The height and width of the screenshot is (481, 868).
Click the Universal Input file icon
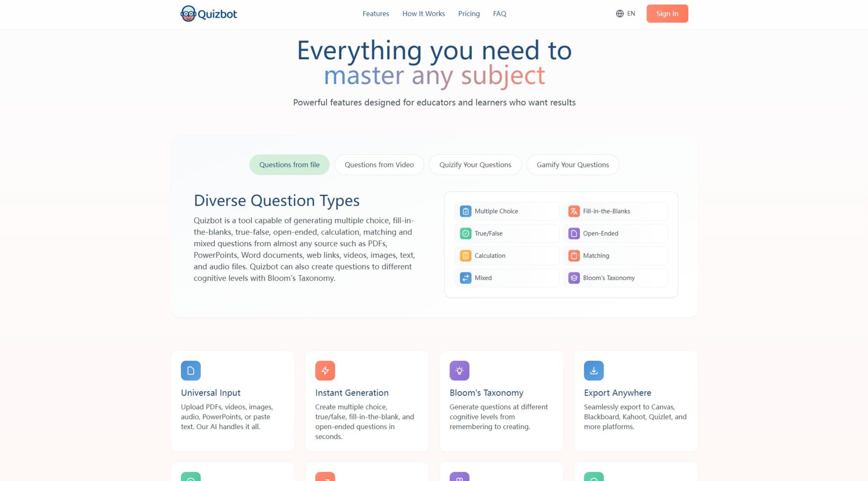191,371
